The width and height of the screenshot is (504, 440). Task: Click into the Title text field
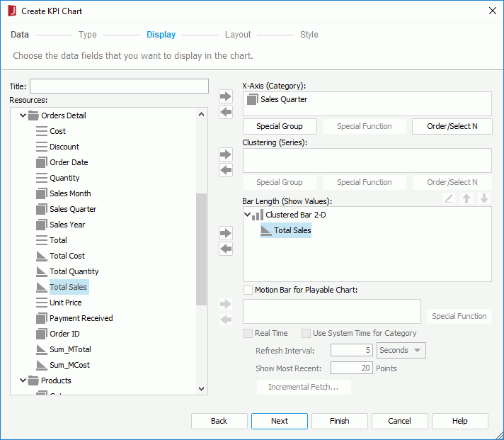(119, 86)
